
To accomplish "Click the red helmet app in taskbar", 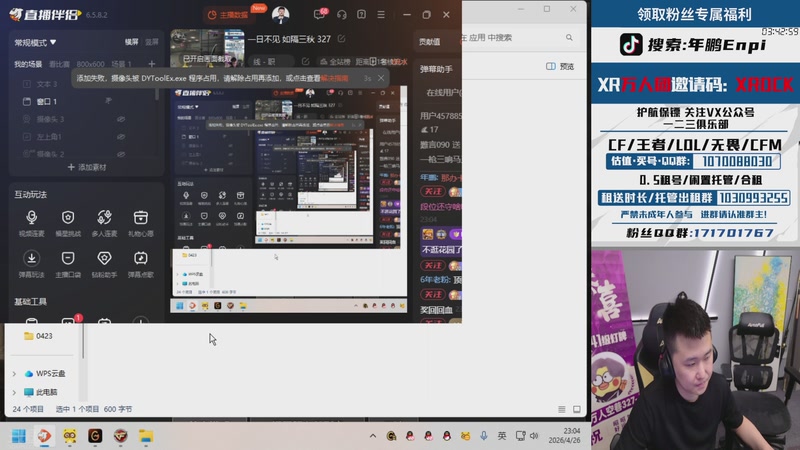I will (120, 436).
